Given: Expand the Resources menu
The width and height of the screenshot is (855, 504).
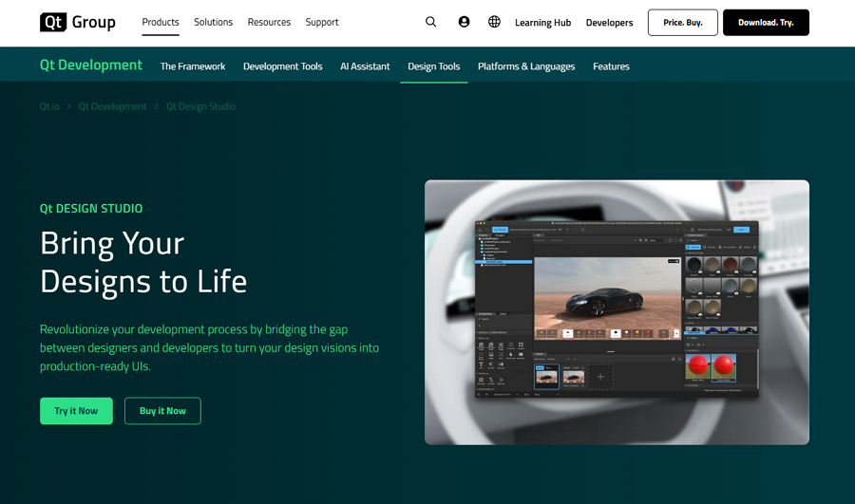Looking at the screenshot, I should (269, 22).
